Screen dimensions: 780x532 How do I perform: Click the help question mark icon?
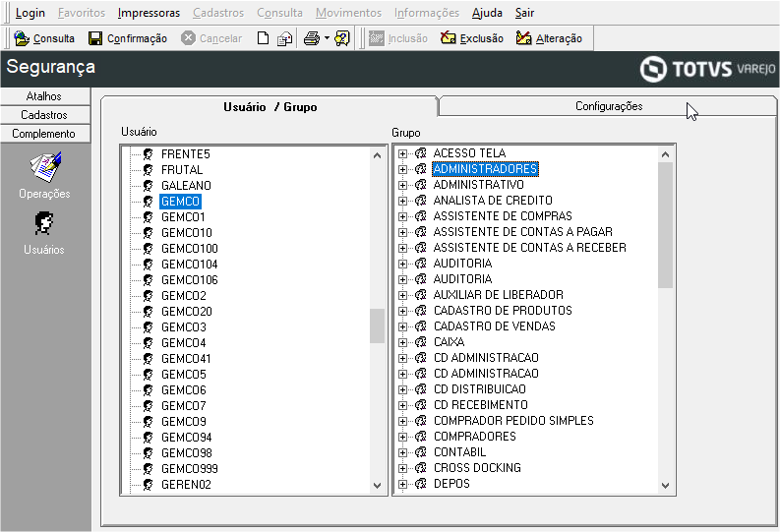coord(342,38)
